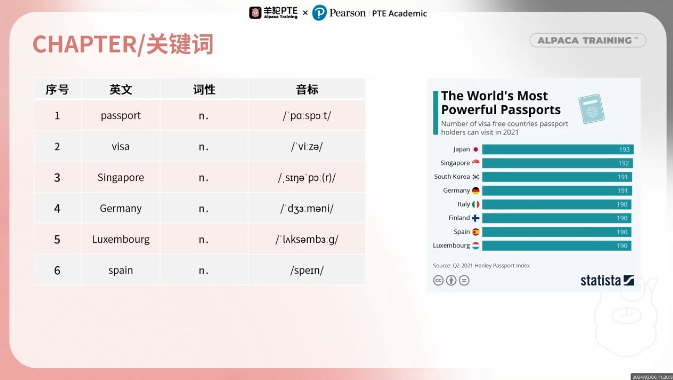Click the 音标 column header

pyautogui.click(x=307, y=89)
